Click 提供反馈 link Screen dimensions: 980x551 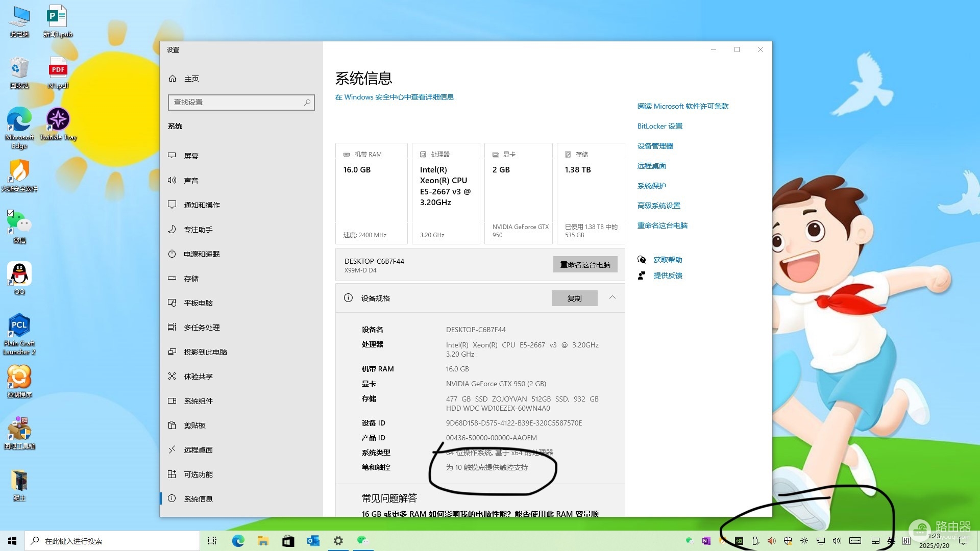(x=668, y=275)
